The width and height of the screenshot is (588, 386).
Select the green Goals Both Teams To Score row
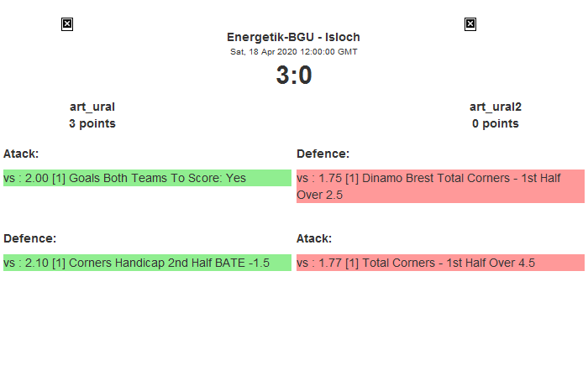click(x=147, y=178)
